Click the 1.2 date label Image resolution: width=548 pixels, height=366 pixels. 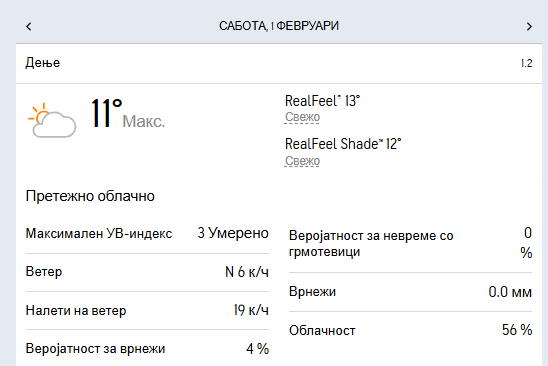(527, 63)
